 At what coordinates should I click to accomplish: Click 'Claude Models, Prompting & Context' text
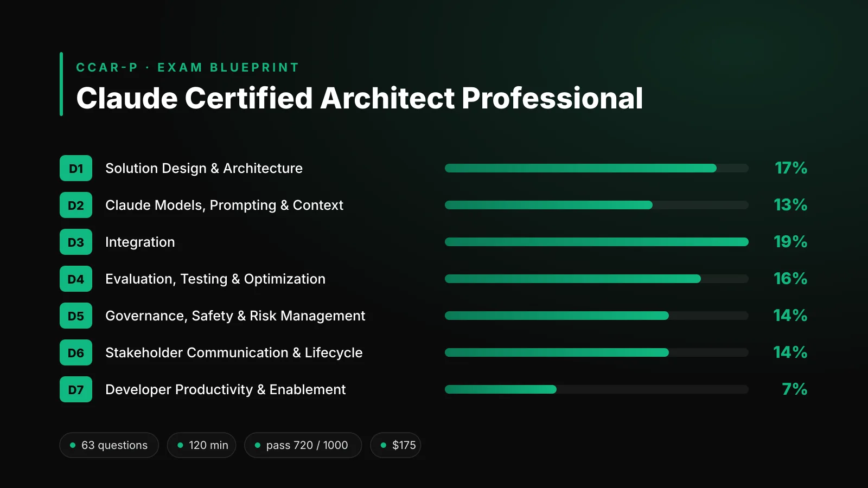point(224,206)
